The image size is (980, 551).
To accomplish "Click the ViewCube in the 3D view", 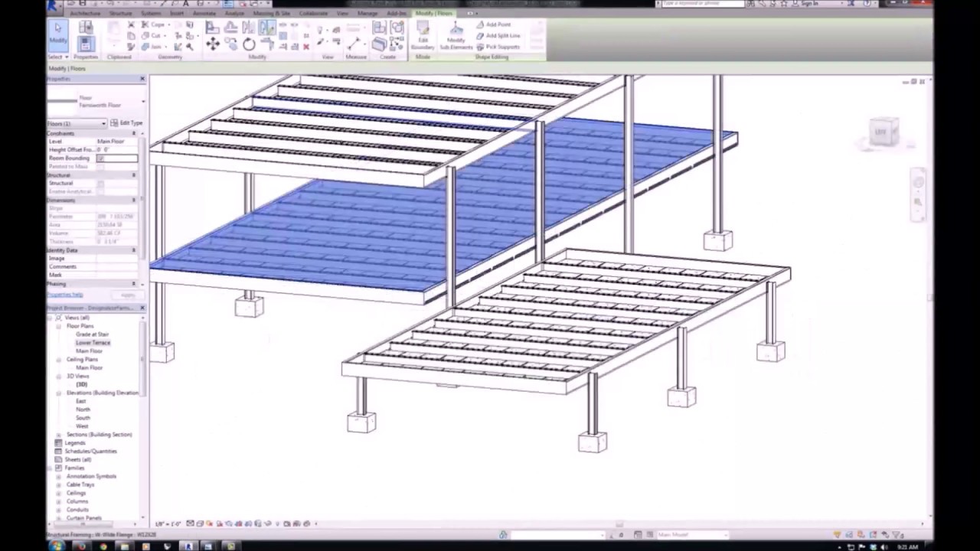I will click(884, 132).
